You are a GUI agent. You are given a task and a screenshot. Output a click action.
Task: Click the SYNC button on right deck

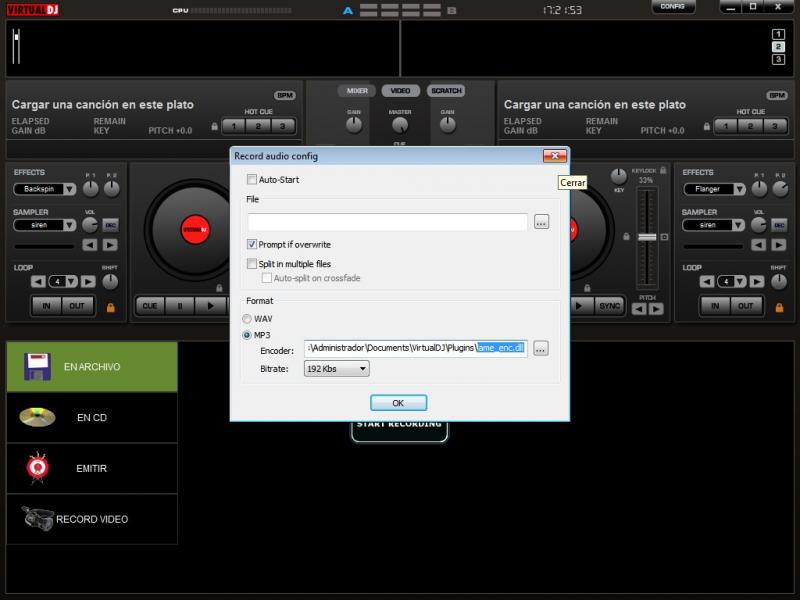[x=609, y=306]
